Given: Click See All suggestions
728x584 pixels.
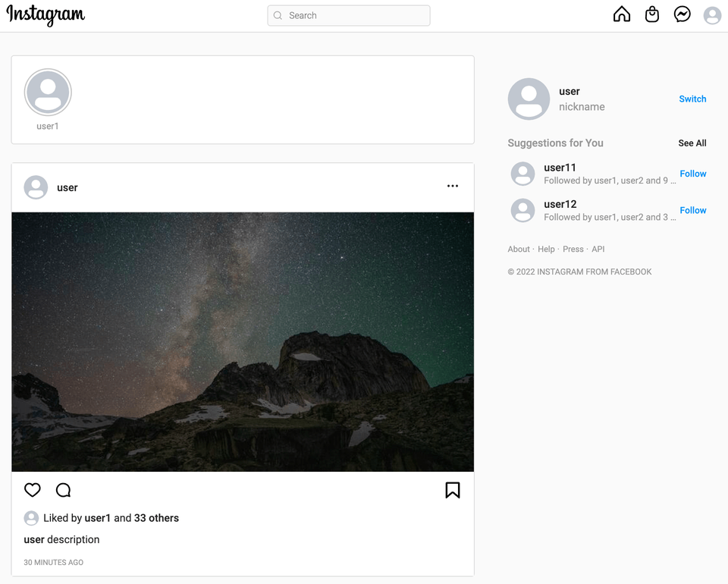Looking at the screenshot, I should pyautogui.click(x=692, y=143).
